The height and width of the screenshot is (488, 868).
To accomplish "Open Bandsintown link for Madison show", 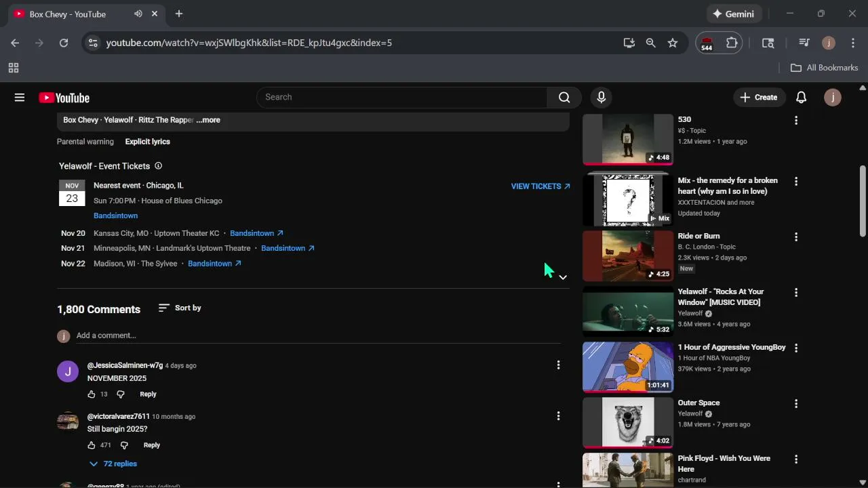I will point(214,264).
